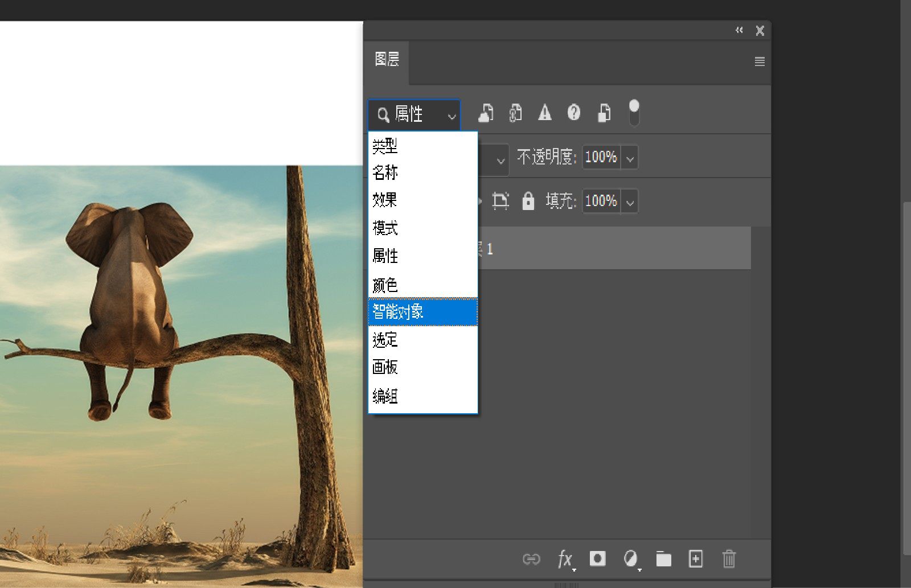Screen dimensions: 911x588
Task: Create a new layer
Action: coord(696,558)
